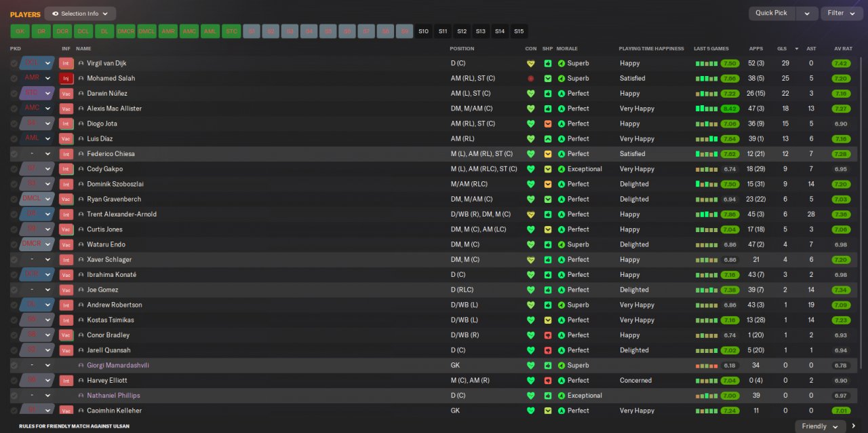Viewport: 868px width, 433px height.
Task: Toggle the picked checkbox for Joe Gomez
Action: coord(14,290)
